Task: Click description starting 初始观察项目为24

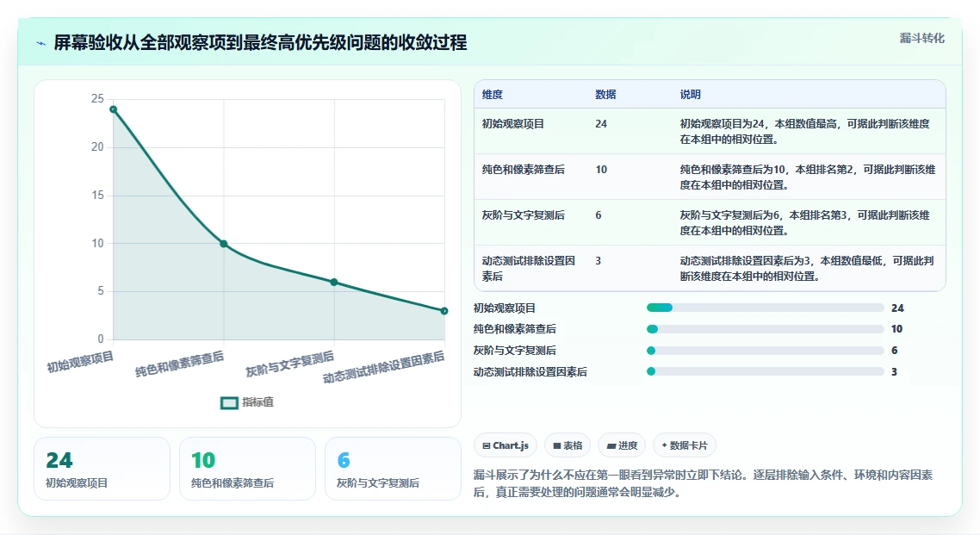Action: point(805,131)
